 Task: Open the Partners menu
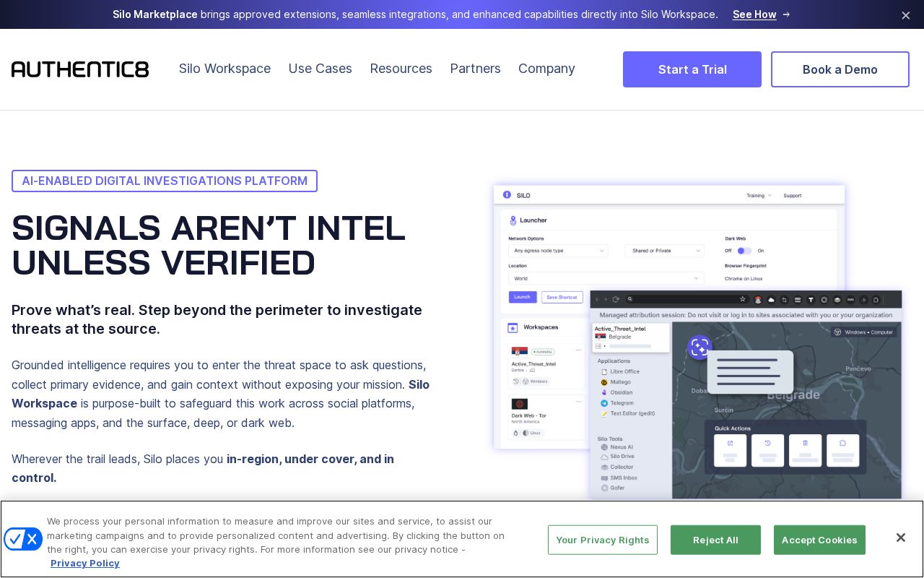pos(475,69)
